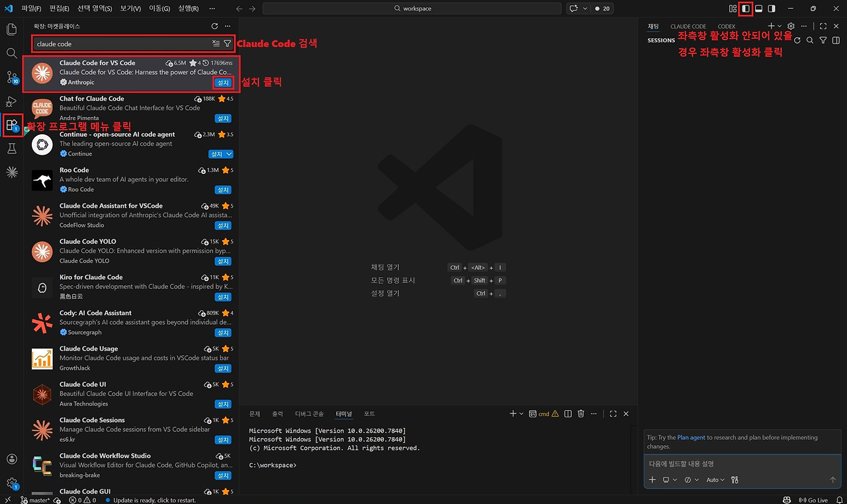Open Copilot status icon in status bar
The width and height of the screenshot is (847, 504).
click(787, 500)
